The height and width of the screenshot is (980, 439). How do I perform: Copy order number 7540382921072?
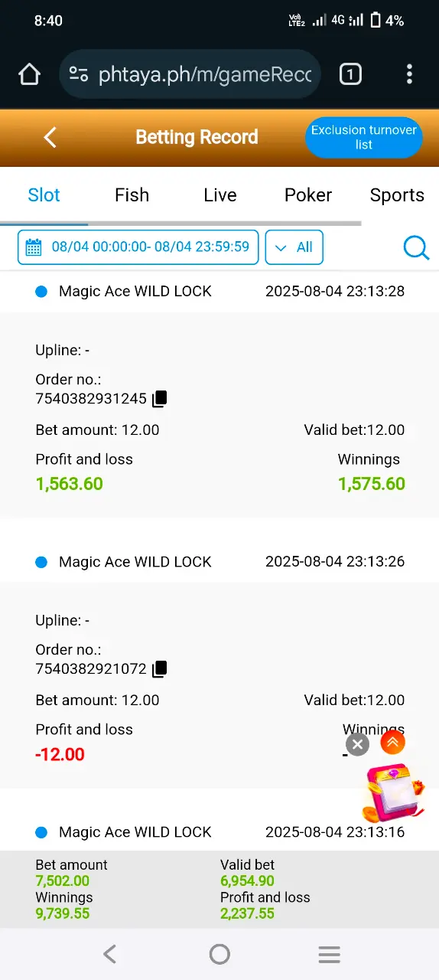click(159, 669)
